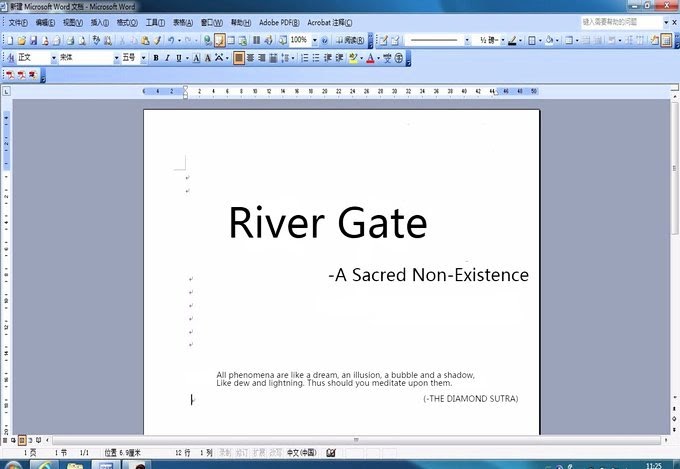Open the zoom percentage dropdown
Screen dimensions: 680x469
[314, 40]
